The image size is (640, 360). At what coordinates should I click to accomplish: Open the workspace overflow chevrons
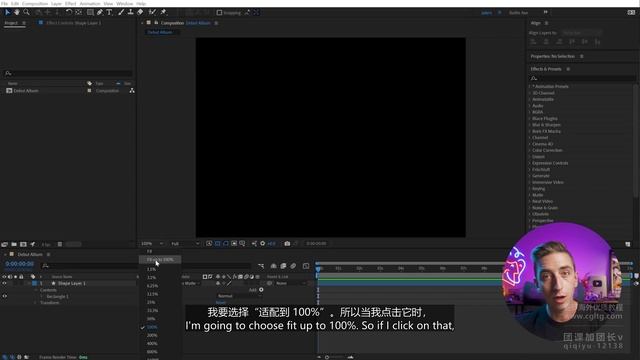(x=546, y=13)
